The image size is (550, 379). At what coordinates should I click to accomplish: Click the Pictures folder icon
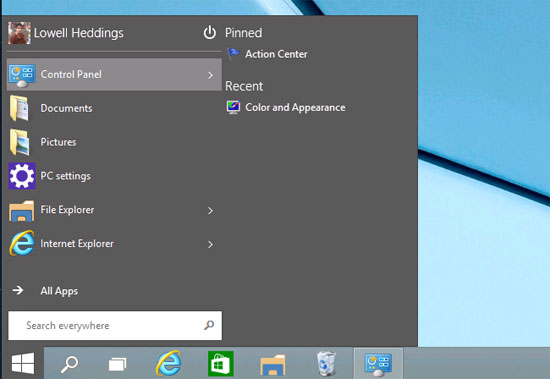pos(19,142)
